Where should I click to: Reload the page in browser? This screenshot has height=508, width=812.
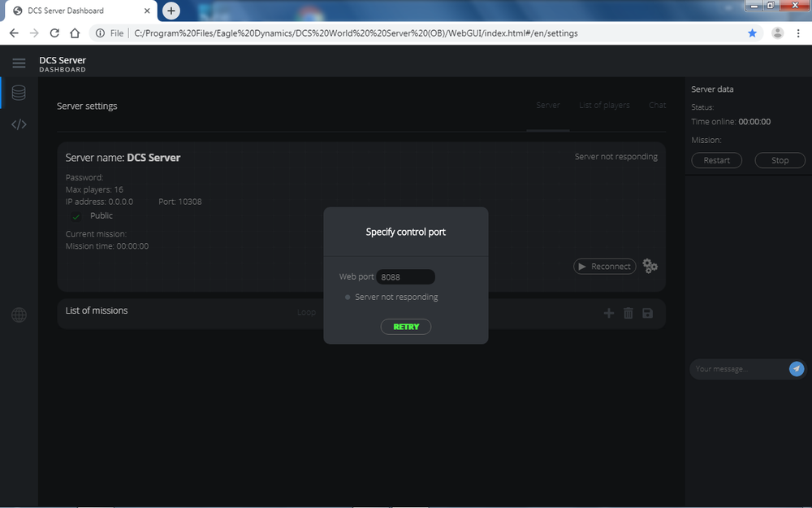(x=54, y=33)
